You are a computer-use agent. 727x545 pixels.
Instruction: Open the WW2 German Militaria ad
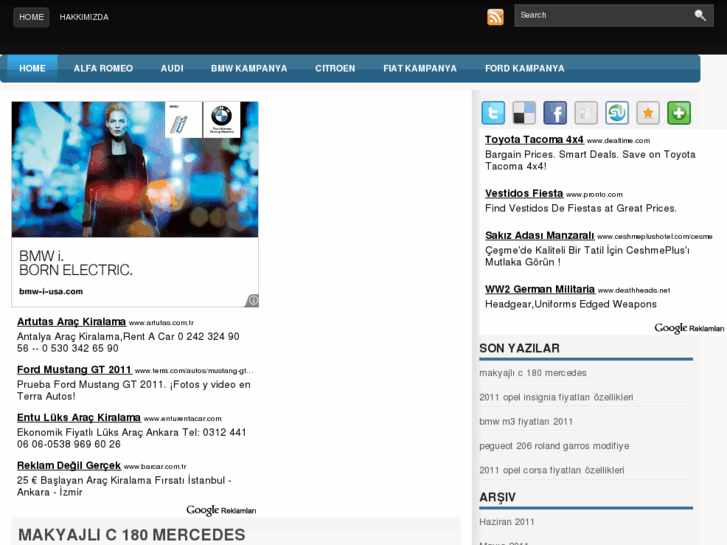(540, 289)
